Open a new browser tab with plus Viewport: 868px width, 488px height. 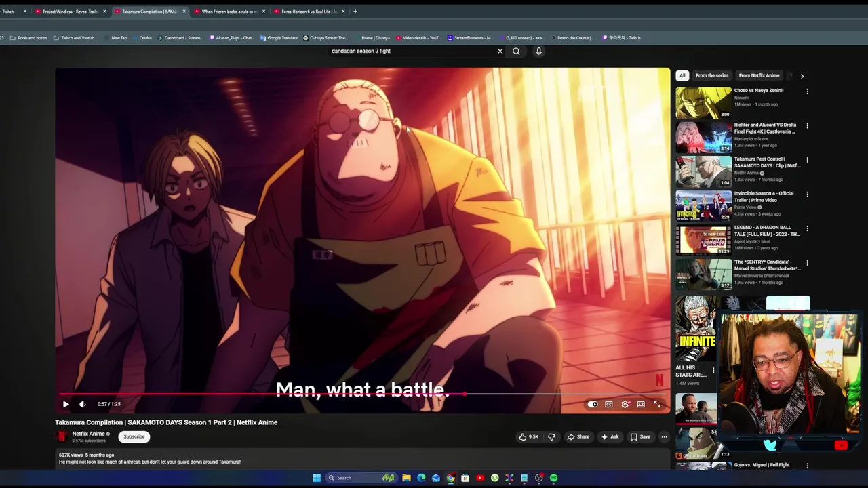point(355,12)
